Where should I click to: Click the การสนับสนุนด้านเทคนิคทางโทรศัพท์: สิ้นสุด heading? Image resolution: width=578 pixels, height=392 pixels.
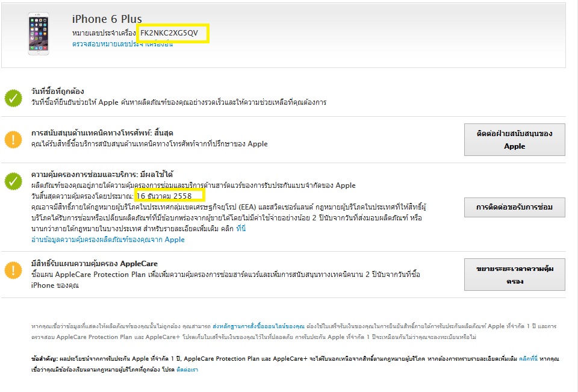102,132
